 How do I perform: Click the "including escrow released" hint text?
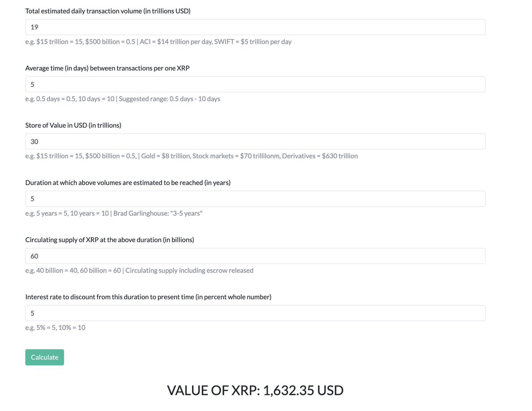(189, 270)
